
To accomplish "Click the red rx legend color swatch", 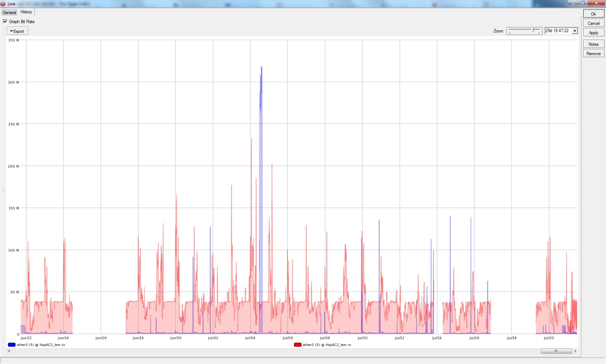I will pyautogui.click(x=298, y=345).
